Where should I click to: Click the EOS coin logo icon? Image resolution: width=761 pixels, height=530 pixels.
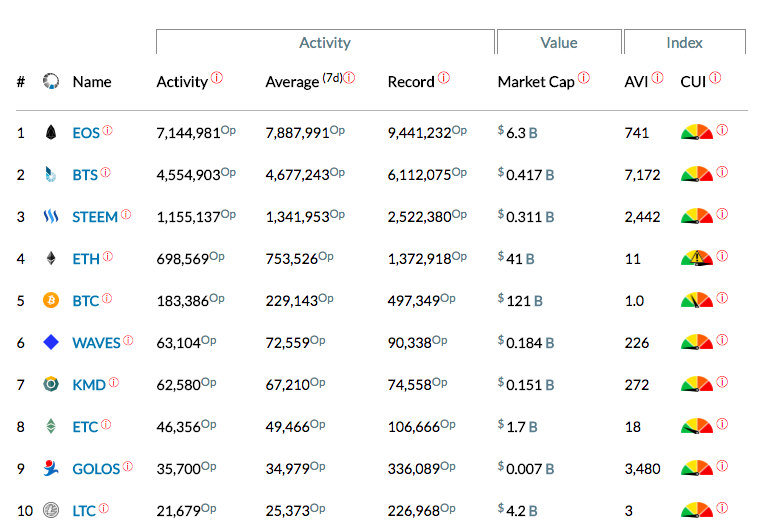[51, 132]
